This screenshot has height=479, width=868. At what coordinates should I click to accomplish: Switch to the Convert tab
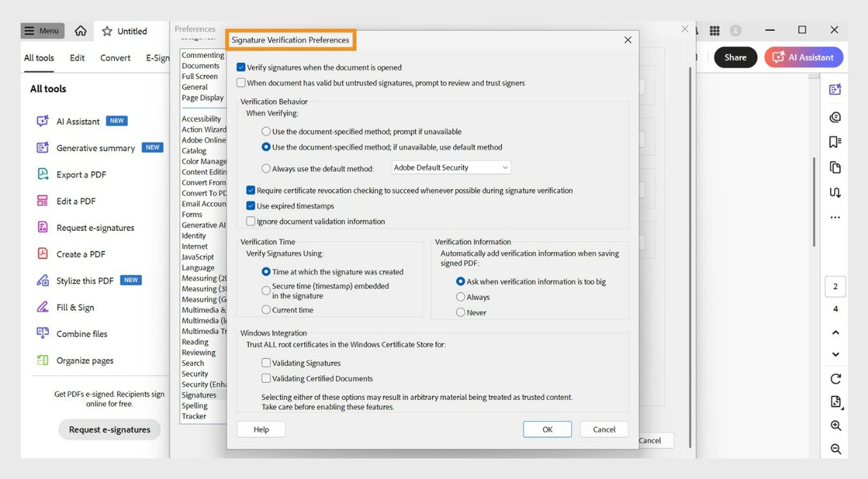[115, 57]
